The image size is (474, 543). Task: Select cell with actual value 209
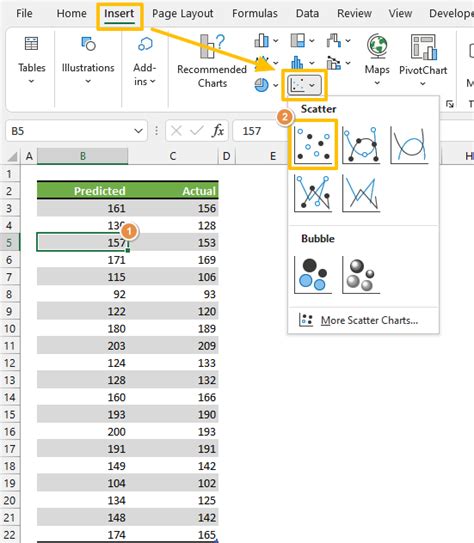[x=173, y=346]
